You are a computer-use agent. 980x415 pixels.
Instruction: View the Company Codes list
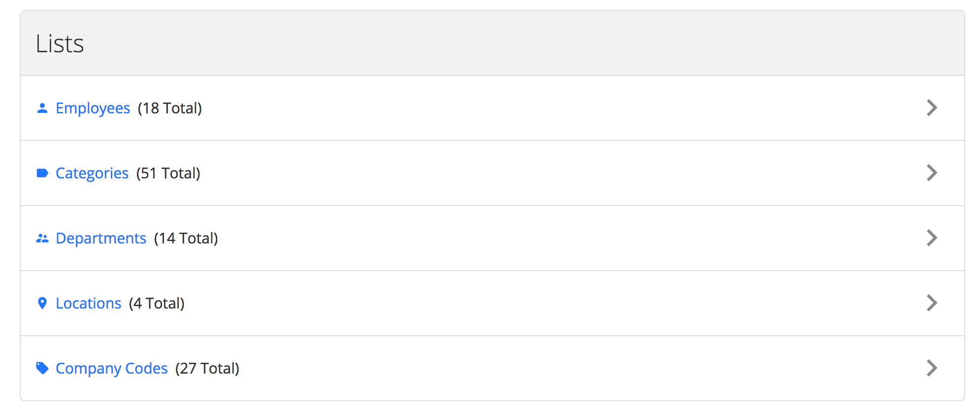tap(111, 368)
